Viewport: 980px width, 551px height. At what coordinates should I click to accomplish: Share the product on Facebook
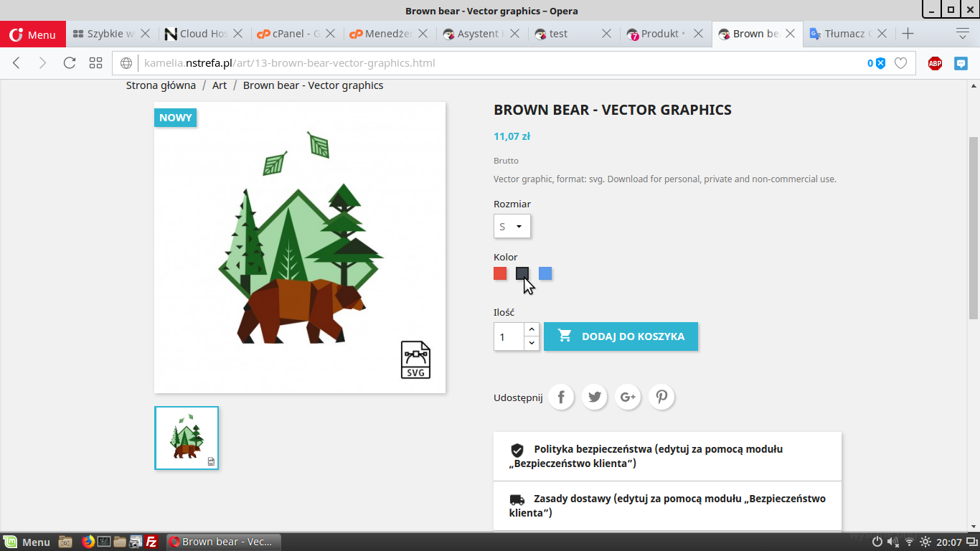pos(561,397)
